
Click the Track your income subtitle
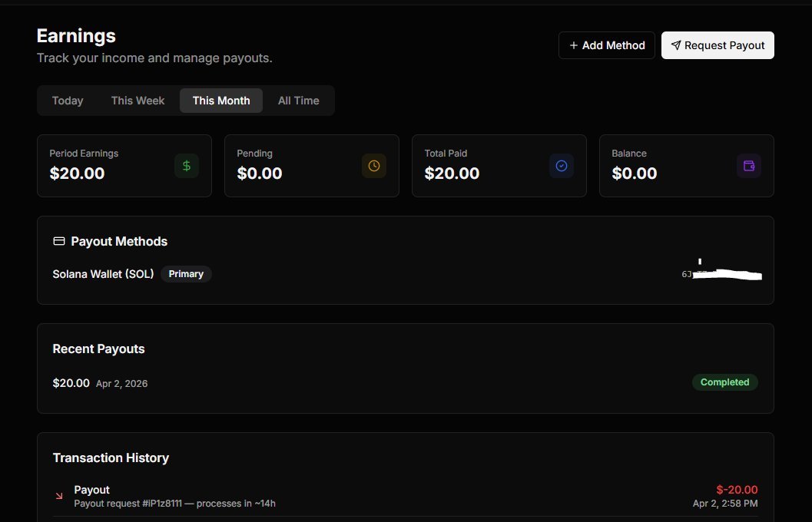(x=154, y=58)
